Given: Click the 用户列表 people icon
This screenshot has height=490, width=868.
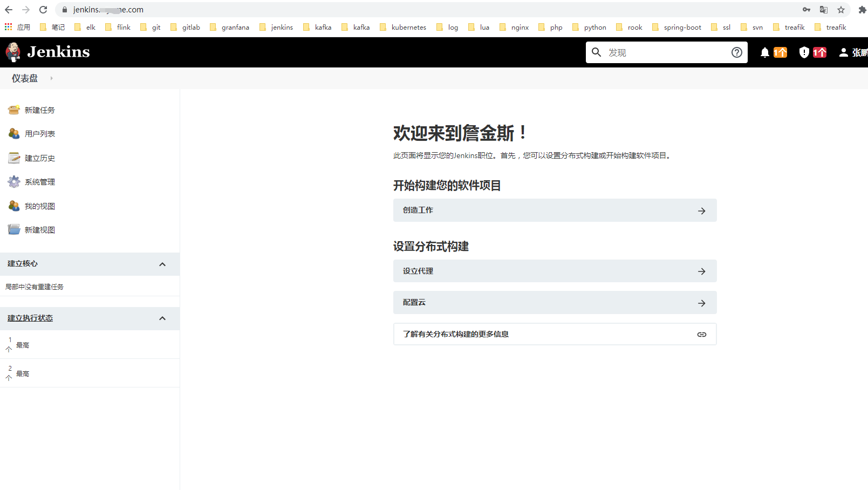Looking at the screenshot, I should tap(14, 134).
